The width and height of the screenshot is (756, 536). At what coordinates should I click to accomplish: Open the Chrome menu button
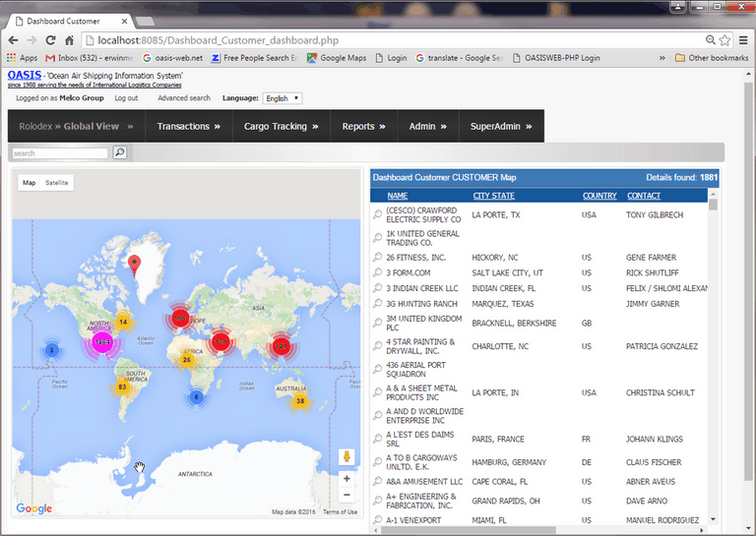tap(743, 40)
